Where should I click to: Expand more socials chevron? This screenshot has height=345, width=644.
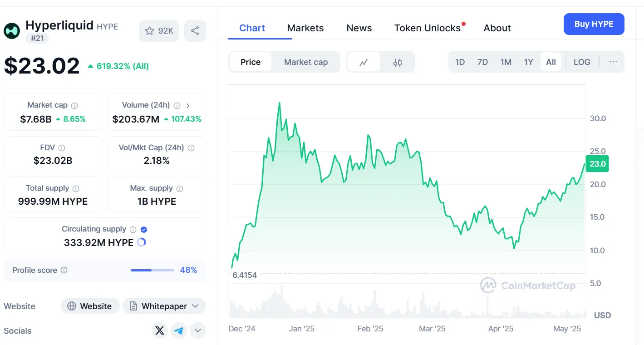198,330
